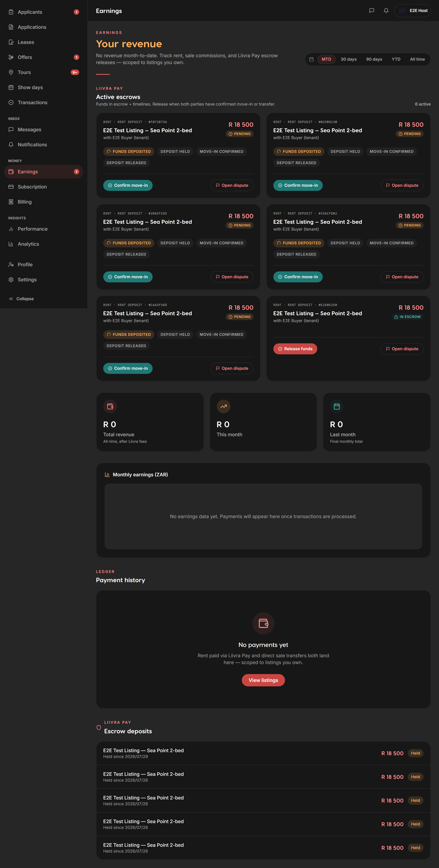Click the IN ESCROW badge on escrow #E2E0E2E0

(407, 317)
